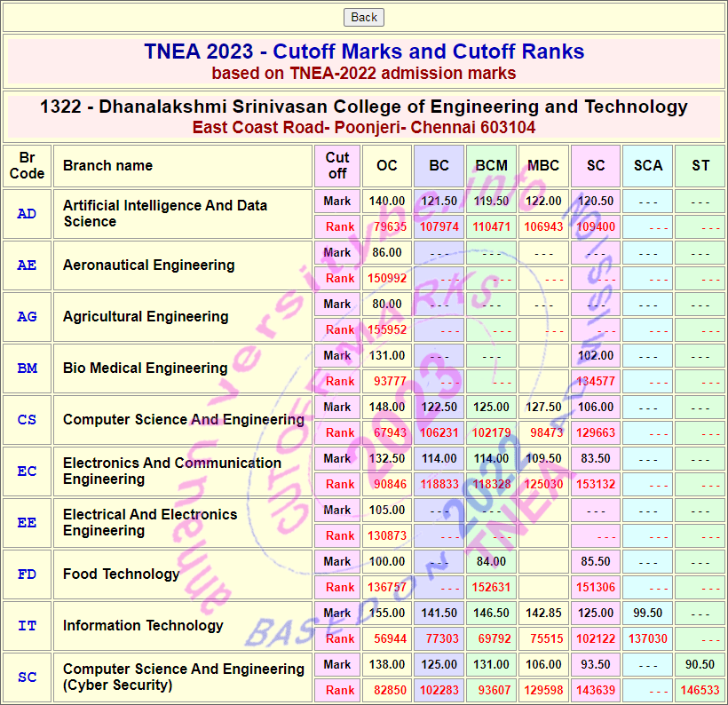Click the ST column header
The width and height of the screenshot is (728, 705).
coord(700,166)
